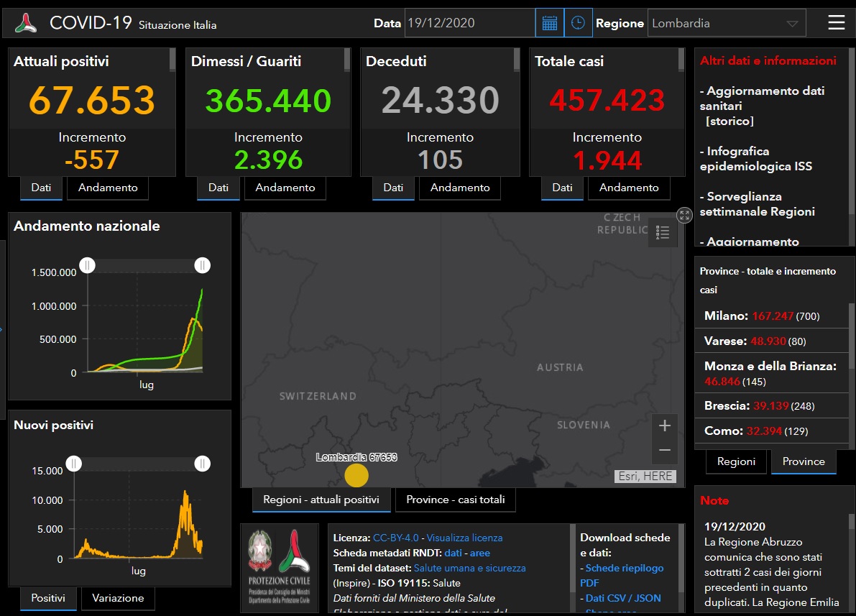
Task: Open the map legend list icon
Action: tap(663, 233)
